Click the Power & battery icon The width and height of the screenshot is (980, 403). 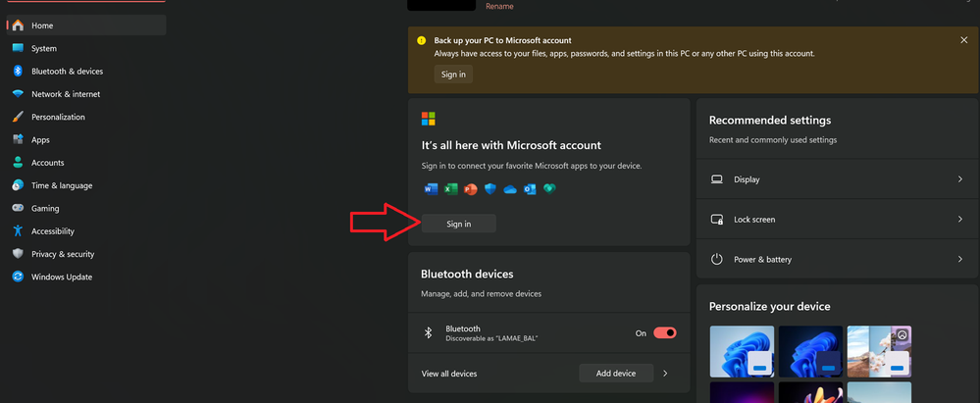[717, 259]
